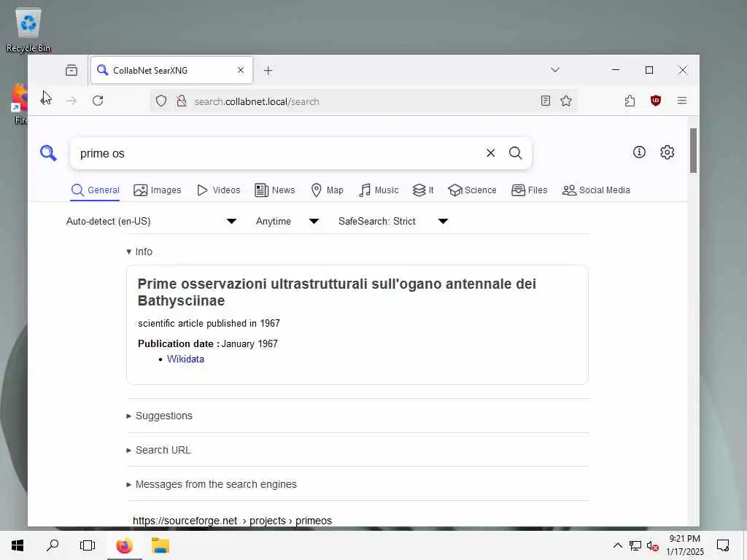Image resolution: width=747 pixels, height=560 pixels.
Task: Open the Windows Start menu
Action: (18, 545)
